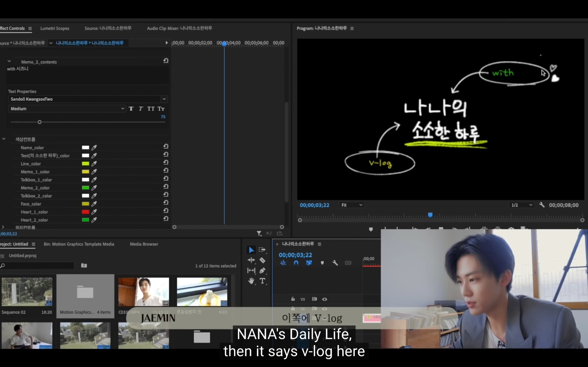The height and width of the screenshot is (367, 588).
Task: Select the Ripple Edit tool
Action: [251, 260]
